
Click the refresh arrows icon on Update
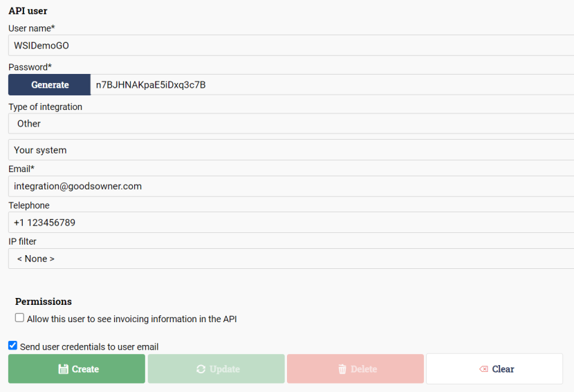(201, 369)
